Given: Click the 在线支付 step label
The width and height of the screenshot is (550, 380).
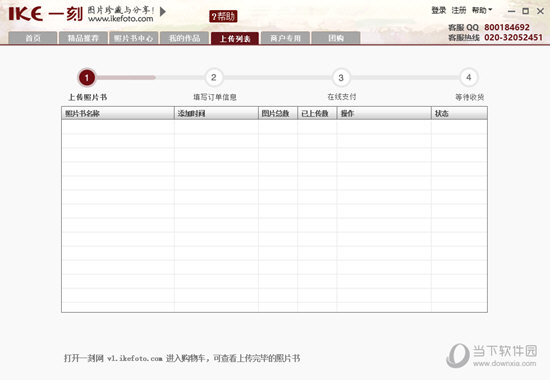Looking at the screenshot, I should (342, 97).
